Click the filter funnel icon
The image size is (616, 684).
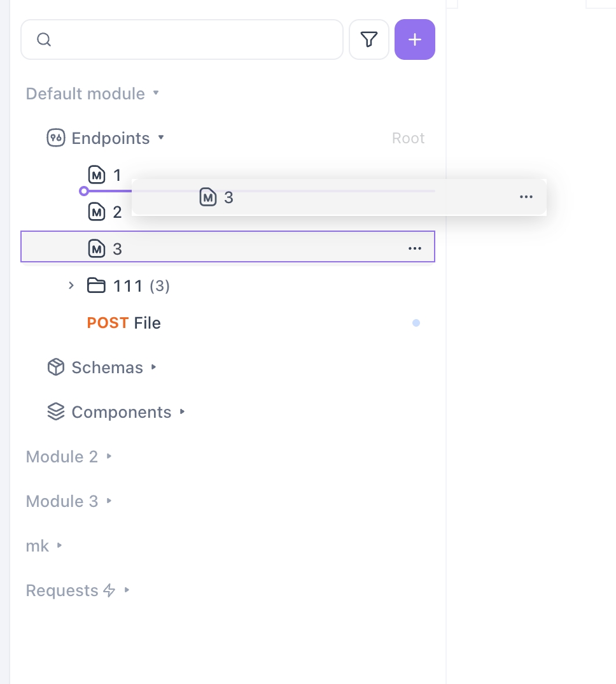pos(369,39)
